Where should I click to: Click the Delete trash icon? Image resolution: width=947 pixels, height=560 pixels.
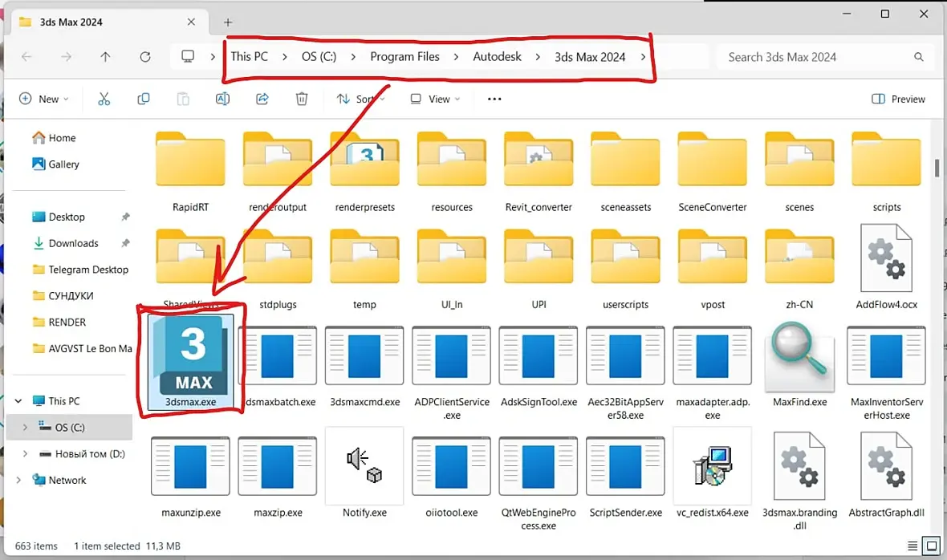pos(302,99)
